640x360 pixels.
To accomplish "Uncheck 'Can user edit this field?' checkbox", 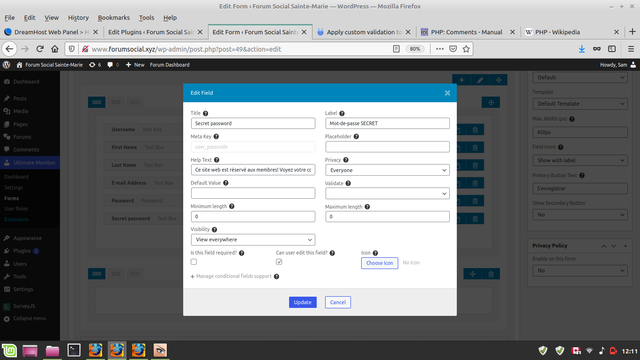I will point(279,262).
